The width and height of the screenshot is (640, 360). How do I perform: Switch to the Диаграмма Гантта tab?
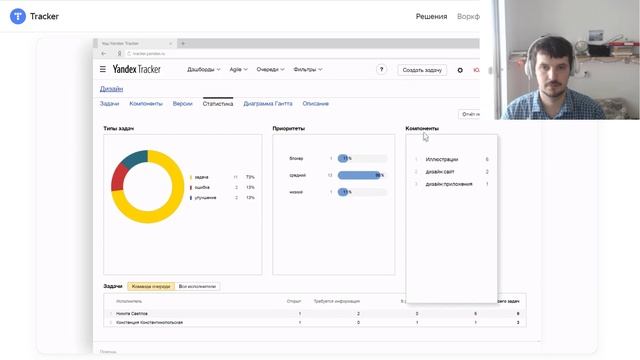coord(268,104)
